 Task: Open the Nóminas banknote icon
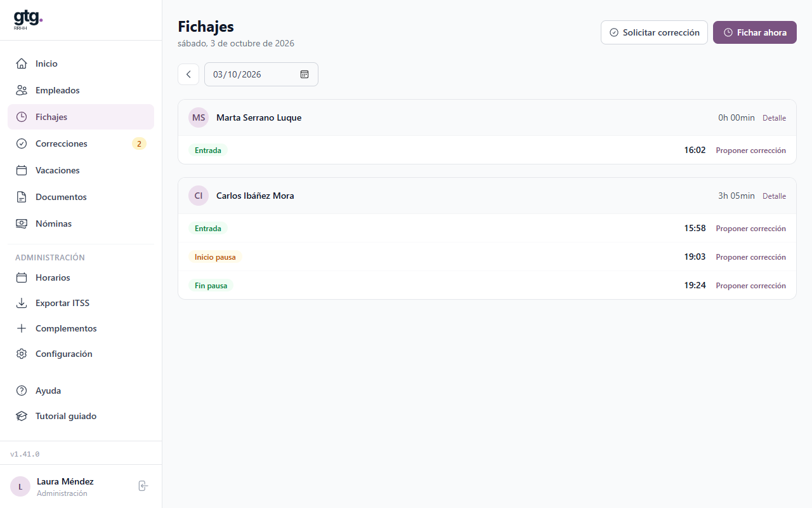coord(22,224)
